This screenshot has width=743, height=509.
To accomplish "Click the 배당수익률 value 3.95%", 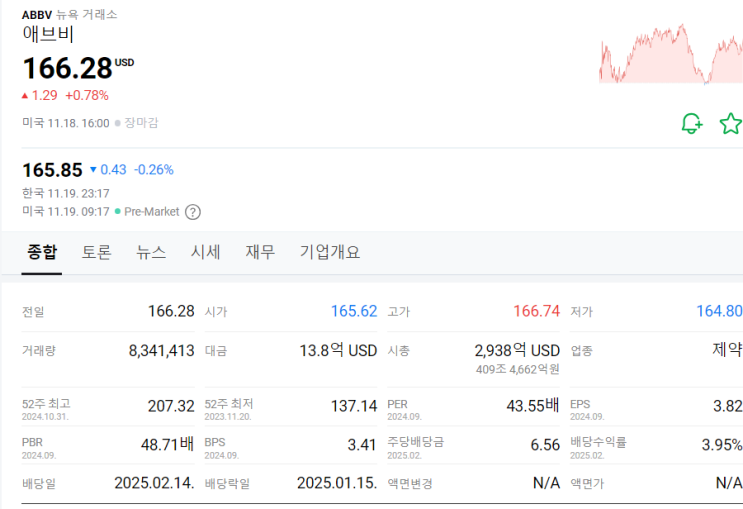I will pyautogui.click(x=722, y=445).
